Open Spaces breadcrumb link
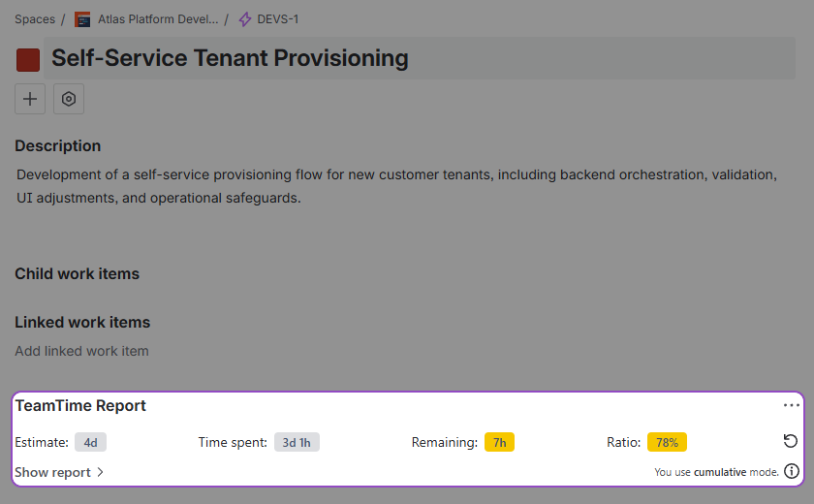Screen dimensions: 814x504 tap(35, 19)
